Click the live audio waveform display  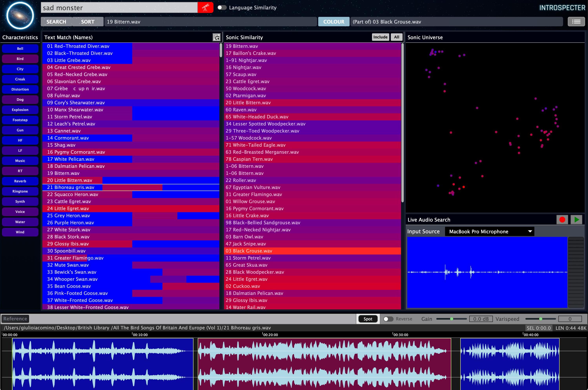coord(487,272)
